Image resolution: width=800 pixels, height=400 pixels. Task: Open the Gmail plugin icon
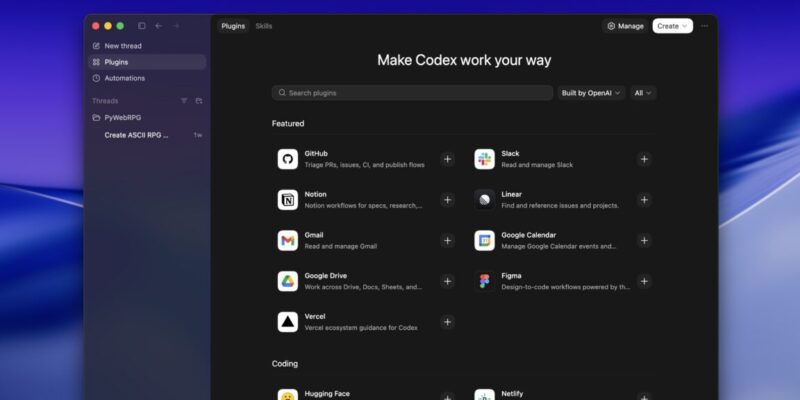(288, 241)
